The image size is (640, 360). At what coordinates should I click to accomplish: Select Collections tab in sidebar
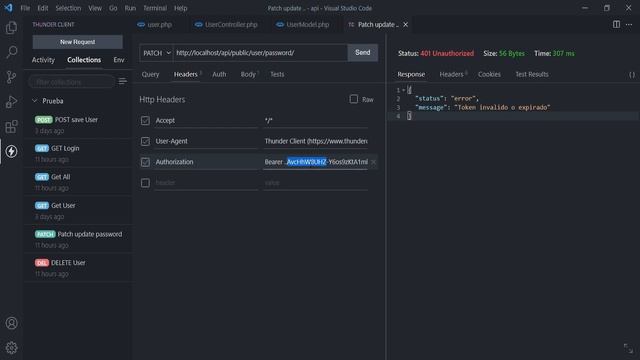[84, 60]
